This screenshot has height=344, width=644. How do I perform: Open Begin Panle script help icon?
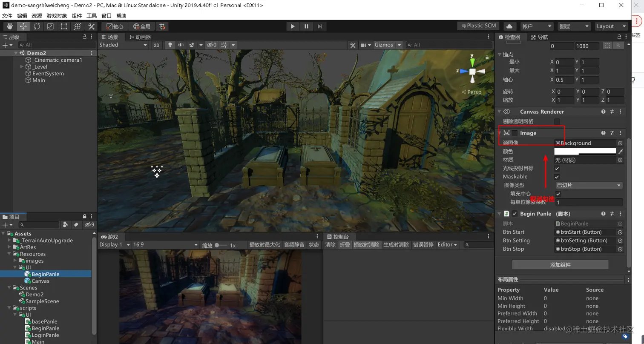[x=604, y=214]
